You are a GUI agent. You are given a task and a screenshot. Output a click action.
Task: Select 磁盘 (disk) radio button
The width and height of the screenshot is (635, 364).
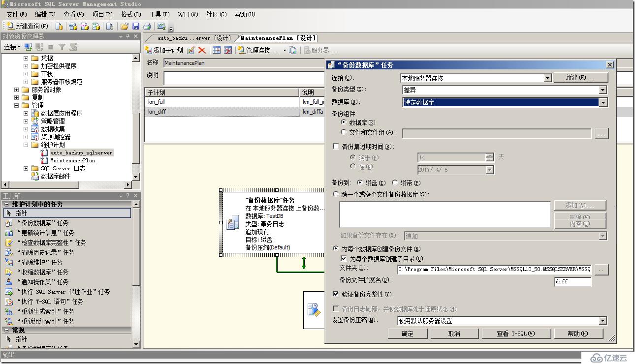pyautogui.click(x=360, y=182)
